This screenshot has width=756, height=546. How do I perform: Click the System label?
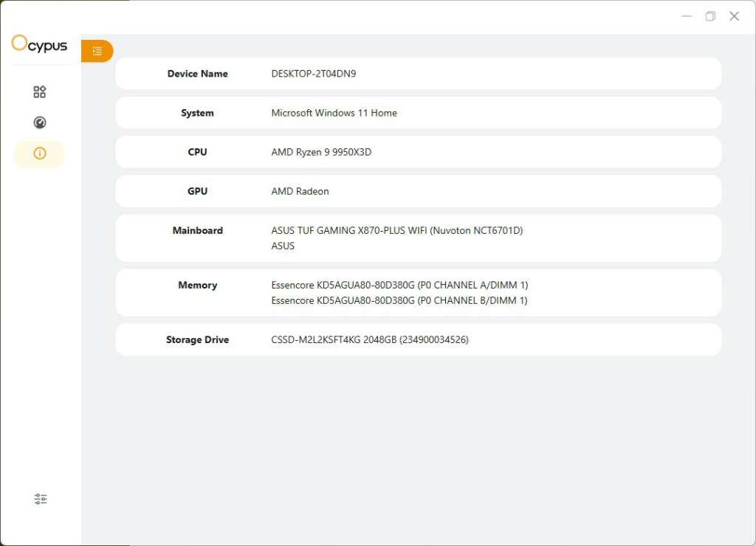(x=197, y=113)
